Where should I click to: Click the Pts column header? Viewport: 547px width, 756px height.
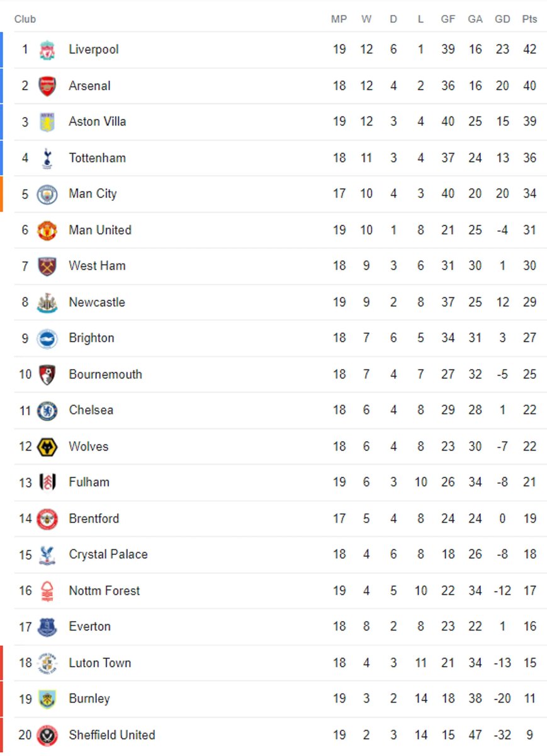(x=529, y=20)
